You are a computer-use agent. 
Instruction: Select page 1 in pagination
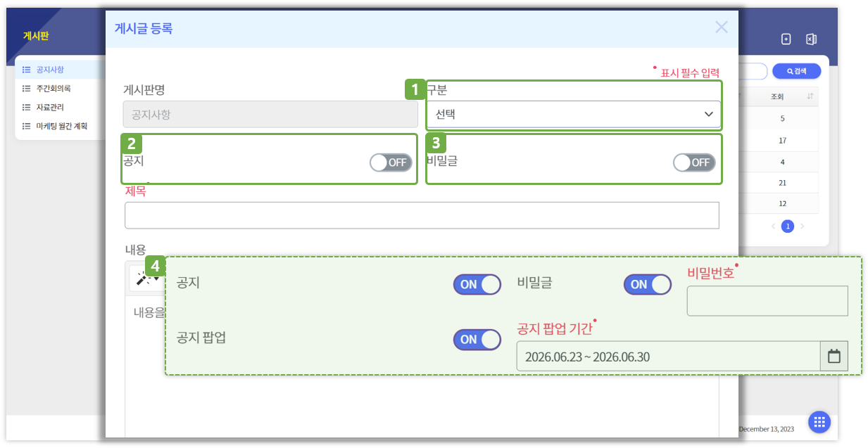(x=788, y=226)
